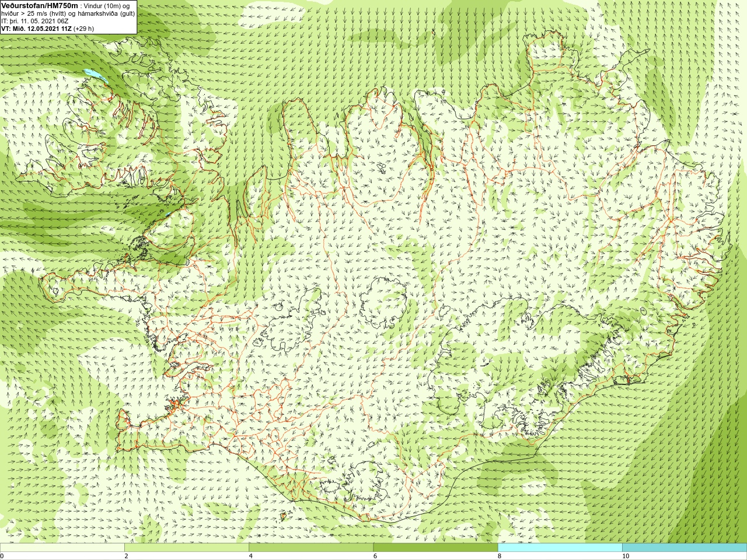The image size is (747, 560).
Task: Click the legend scale label "2"
Action: coord(126,556)
